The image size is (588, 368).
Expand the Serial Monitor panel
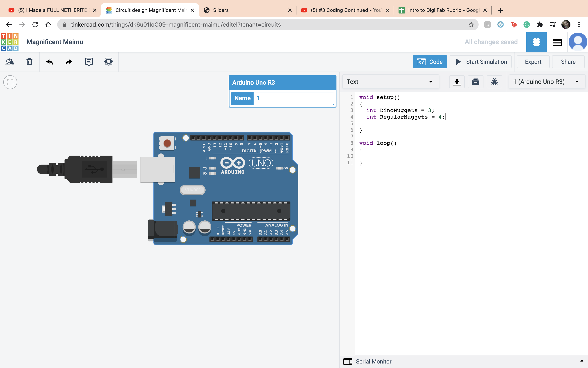[x=582, y=361]
